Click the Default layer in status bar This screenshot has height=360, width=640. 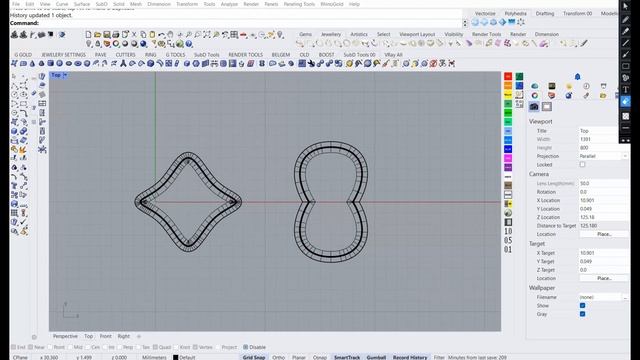coord(184,357)
